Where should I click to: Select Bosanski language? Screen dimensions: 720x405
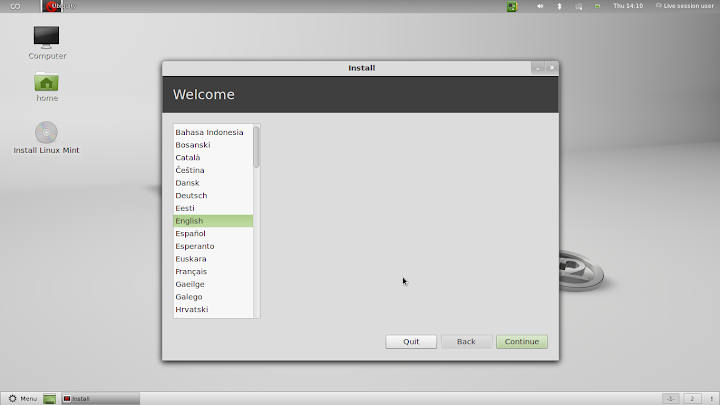click(x=213, y=145)
